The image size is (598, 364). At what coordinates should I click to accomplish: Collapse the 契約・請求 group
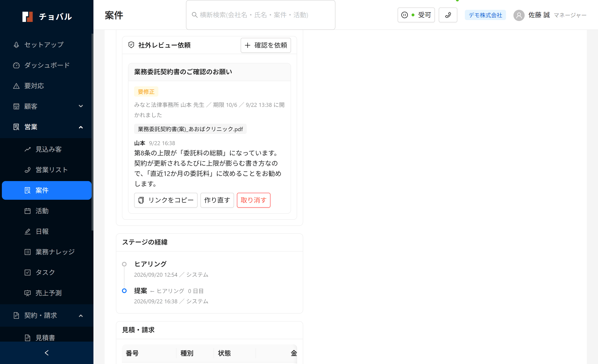click(x=46, y=315)
